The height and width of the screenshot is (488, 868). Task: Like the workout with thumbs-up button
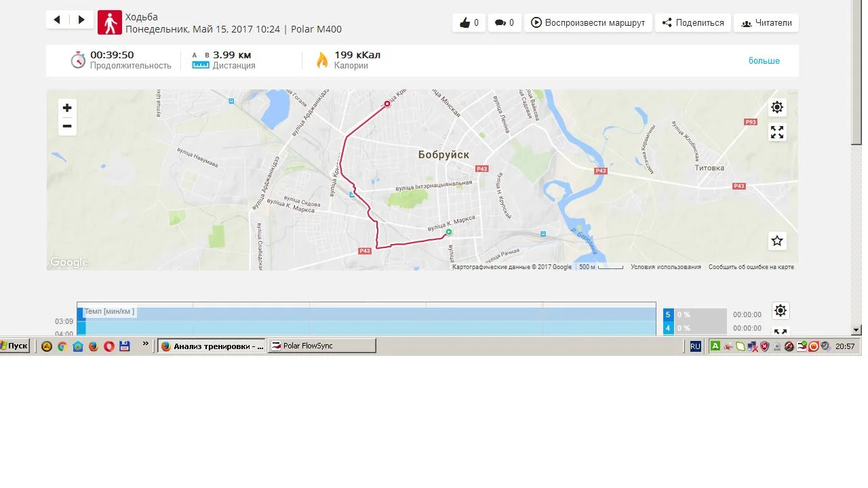(x=469, y=22)
